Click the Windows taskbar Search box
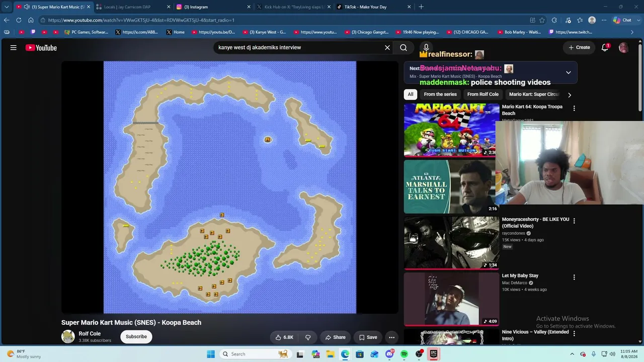Viewport: 644px width, 362px height. [x=255, y=354]
